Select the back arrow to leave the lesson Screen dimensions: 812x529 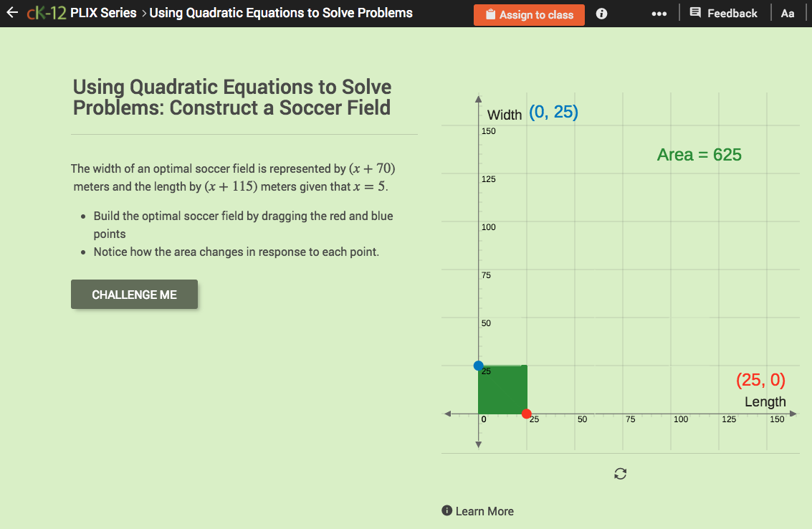coord(11,12)
